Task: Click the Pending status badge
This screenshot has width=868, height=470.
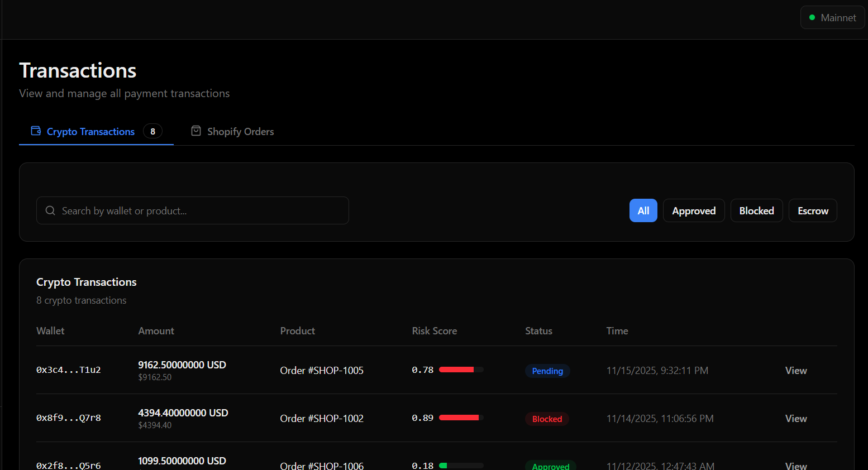Action: point(547,371)
